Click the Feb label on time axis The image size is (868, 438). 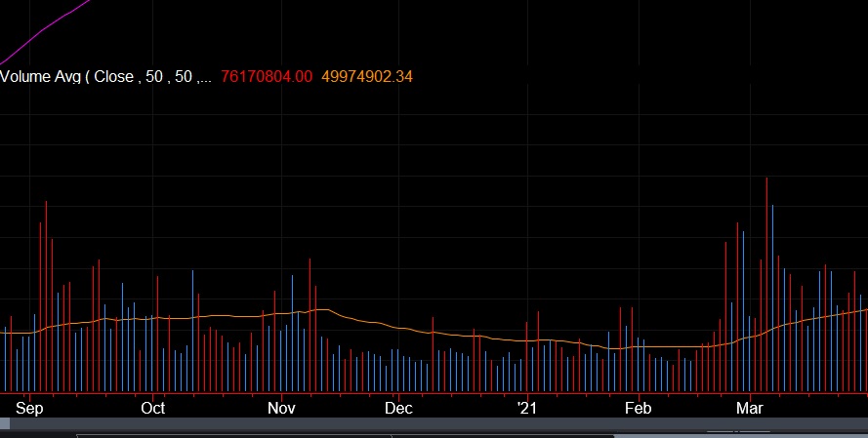pos(638,407)
